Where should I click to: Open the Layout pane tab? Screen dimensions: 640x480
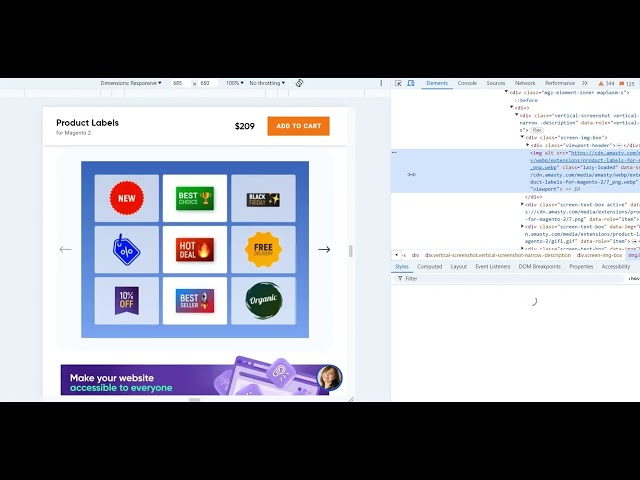458,267
